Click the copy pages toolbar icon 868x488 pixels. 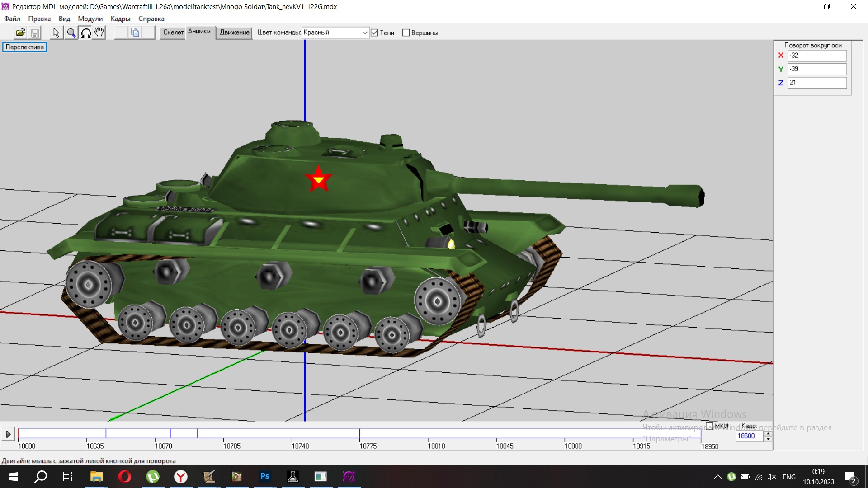click(135, 33)
